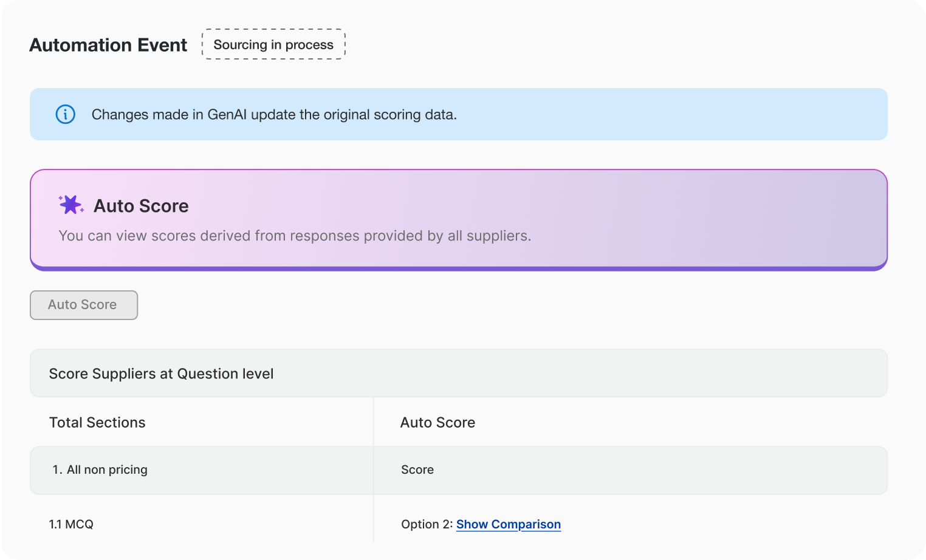Click the Auto Score heading in purple card
The width and height of the screenshot is (926, 560).
[x=141, y=206]
